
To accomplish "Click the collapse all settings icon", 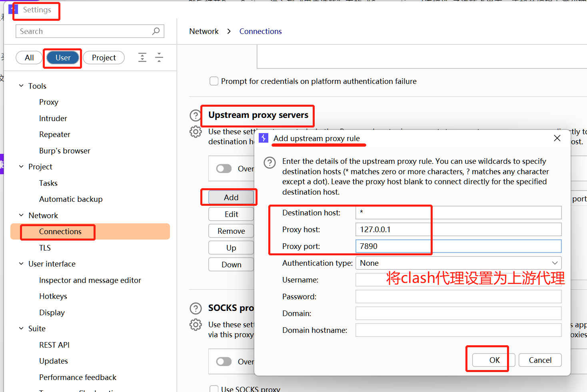I will tap(159, 58).
